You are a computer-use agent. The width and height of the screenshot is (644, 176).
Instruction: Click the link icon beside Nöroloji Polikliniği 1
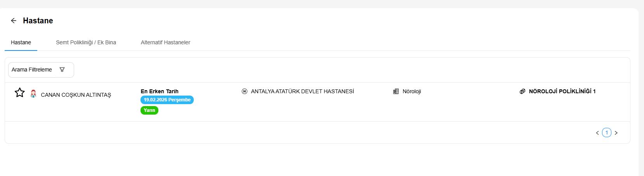click(x=522, y=91)
